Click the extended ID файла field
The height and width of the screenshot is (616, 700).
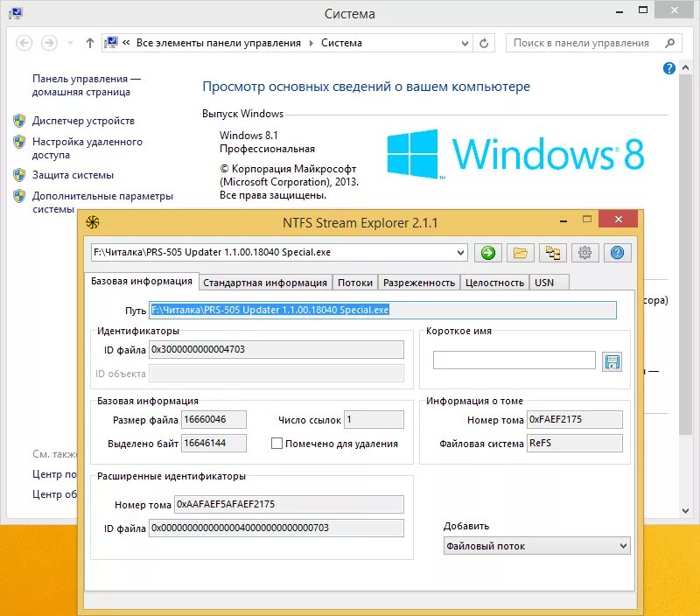click(x=276, y=528)
